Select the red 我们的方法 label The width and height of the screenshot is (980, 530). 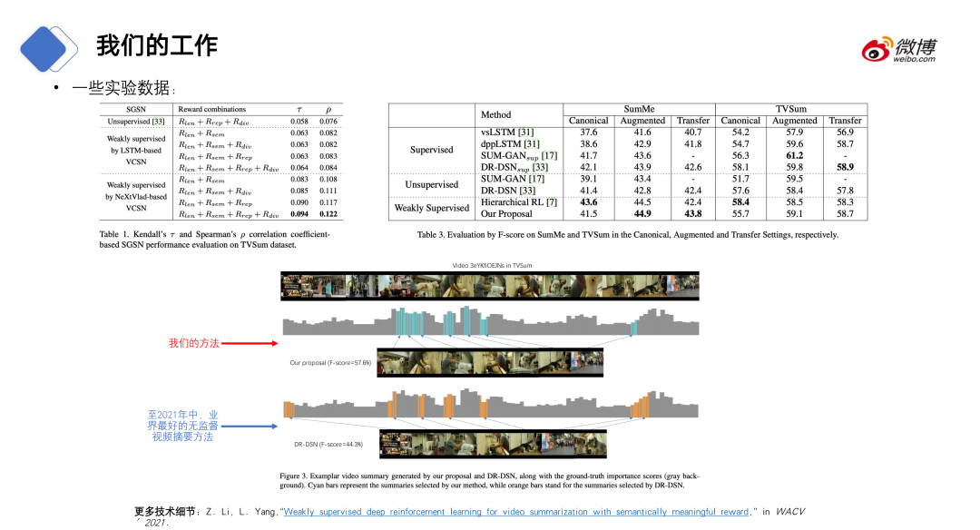point(194,343)
